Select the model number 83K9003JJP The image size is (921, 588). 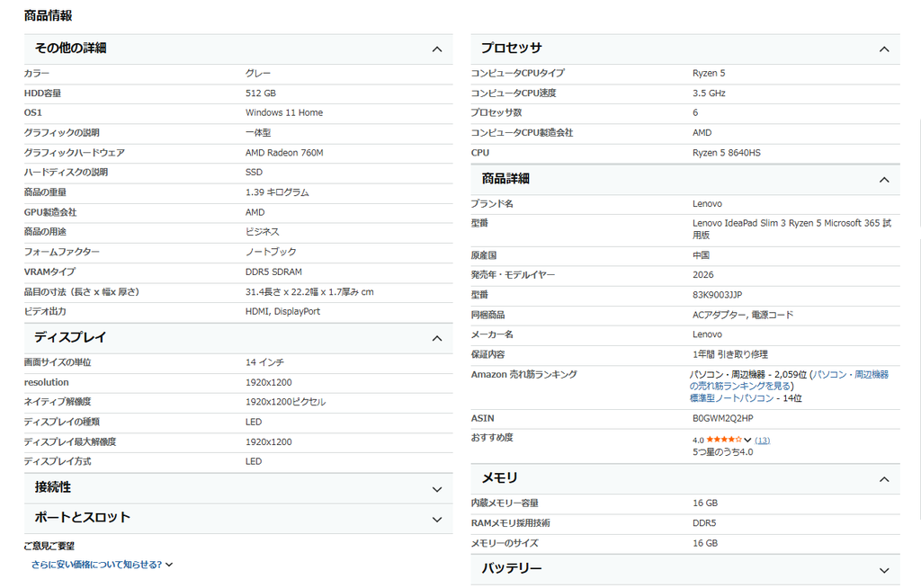tap(717, 295)
